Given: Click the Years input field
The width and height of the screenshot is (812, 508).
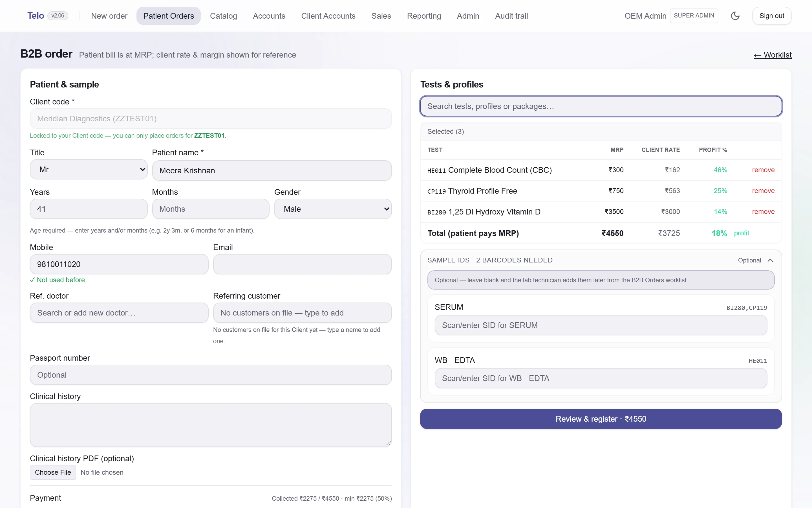Looking at the screenshot, I should pos(89,209).
